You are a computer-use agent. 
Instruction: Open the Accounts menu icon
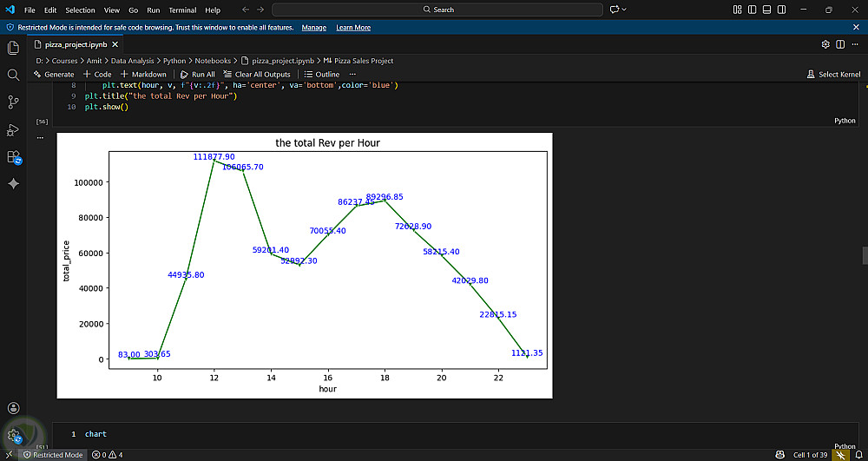13,408
